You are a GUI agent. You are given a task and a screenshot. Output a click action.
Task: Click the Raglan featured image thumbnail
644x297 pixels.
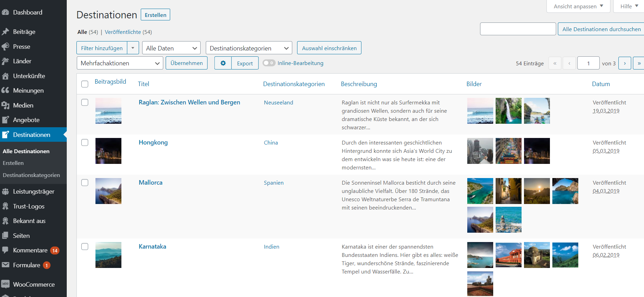tap(108, 111)
